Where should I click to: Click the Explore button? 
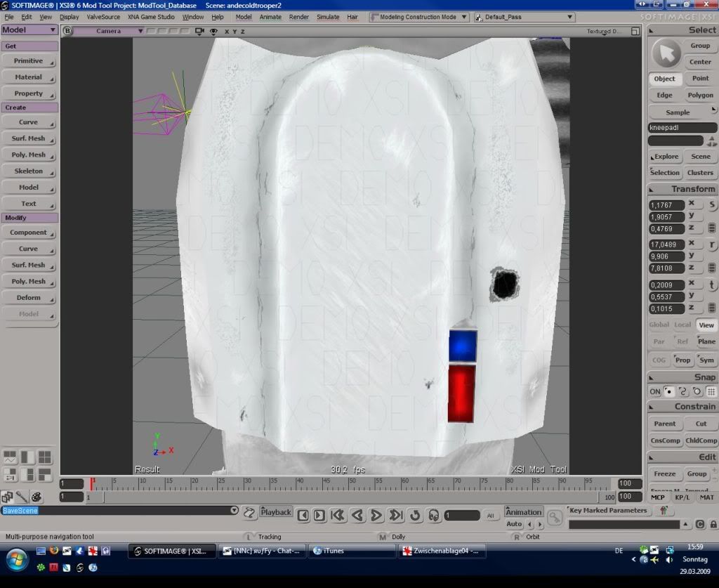coord(666,157)
